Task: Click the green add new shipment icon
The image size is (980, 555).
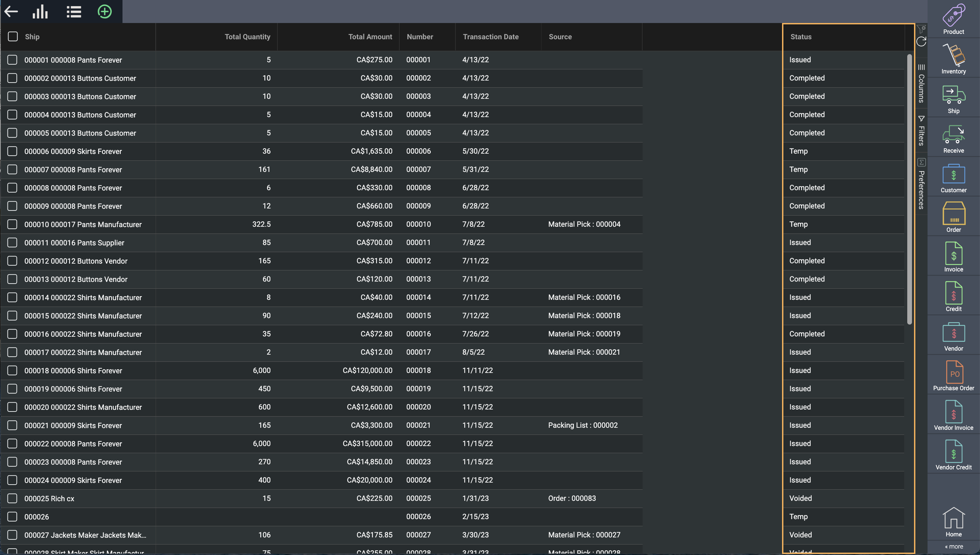Action: [105, 12]
